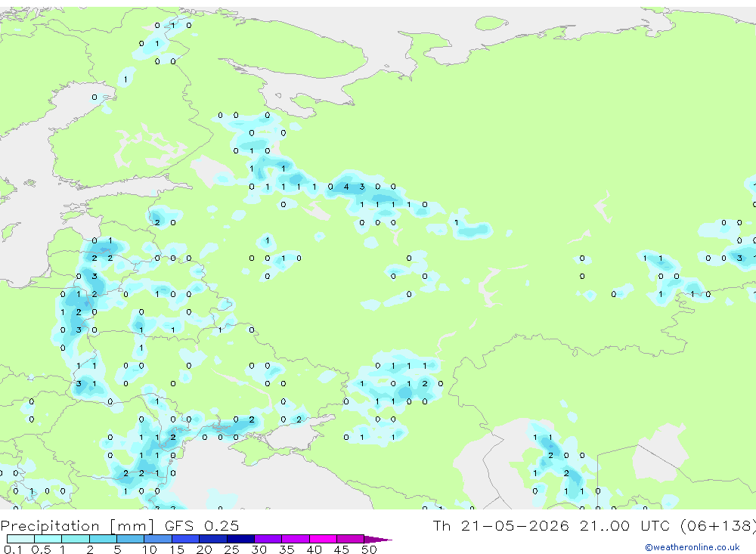The image size is (756, 554).
Task: Click the legend label '15'
Action: (x=176, y=549)
